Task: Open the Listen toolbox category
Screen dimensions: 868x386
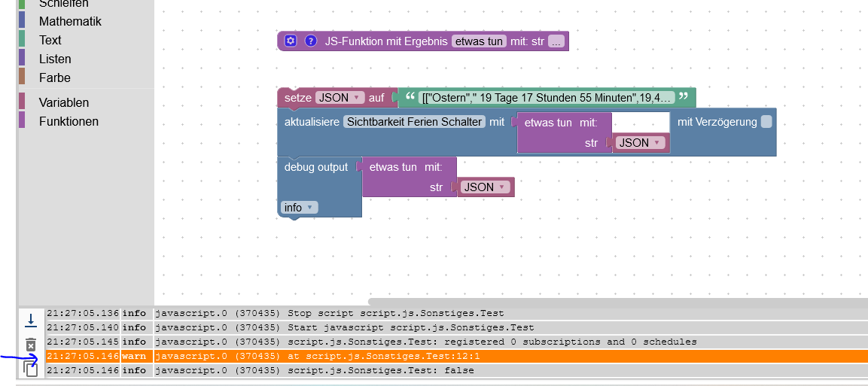Action: pyautogui.click(x=55, y=59)
